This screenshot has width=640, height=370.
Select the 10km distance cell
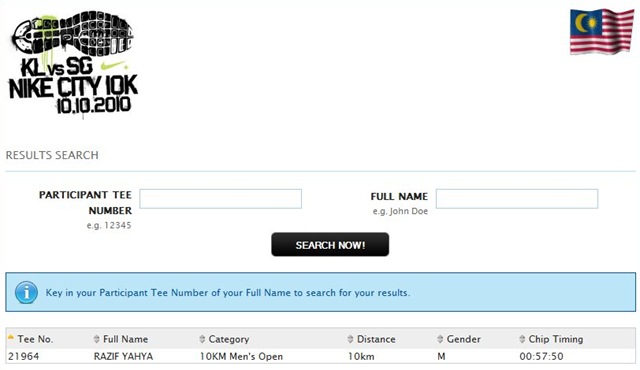(361, 356)
